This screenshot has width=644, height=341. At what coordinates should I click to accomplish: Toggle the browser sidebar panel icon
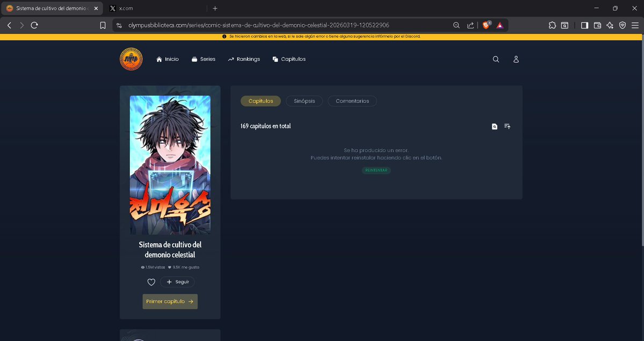pyautogui.click(x=584, y=25)
